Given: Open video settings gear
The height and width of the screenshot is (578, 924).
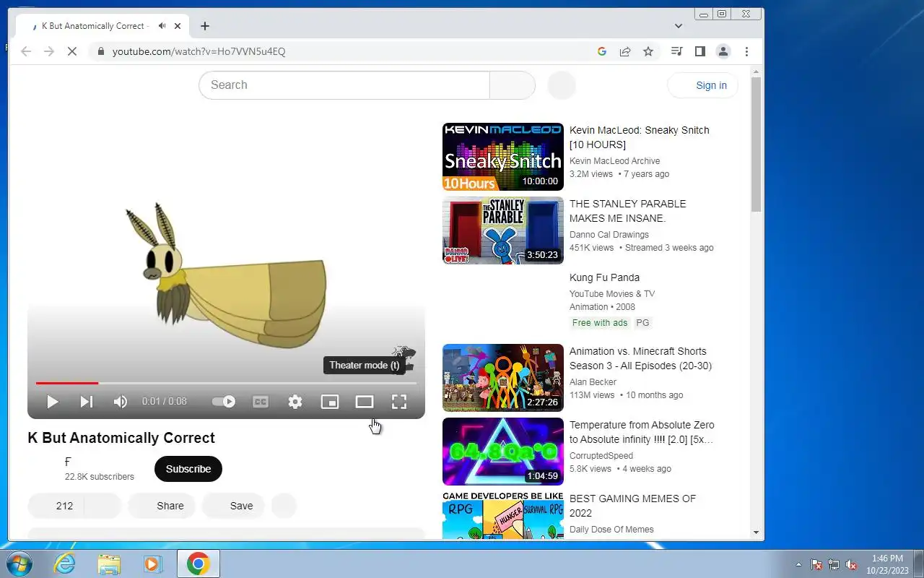Looking at the screenshot, I should [295, 402].
